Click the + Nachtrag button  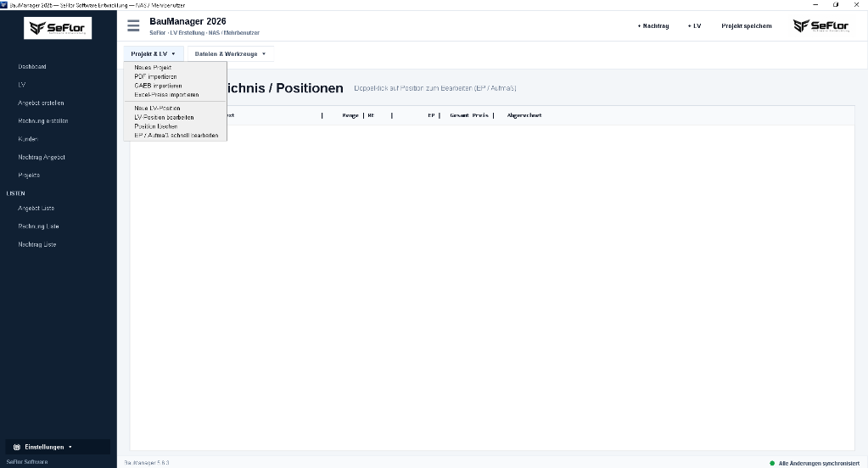(653, 26)
